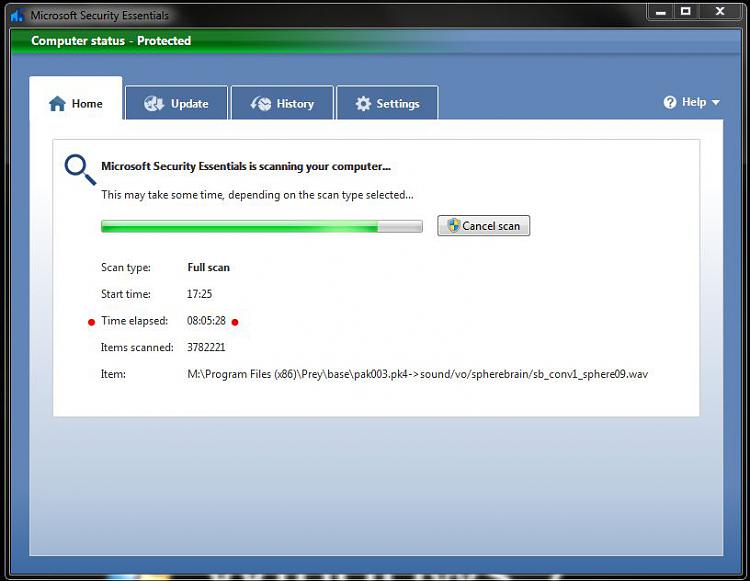Click the scanned file path ending sb_conv1_sphere09.wav

click(x=418, y=374)
